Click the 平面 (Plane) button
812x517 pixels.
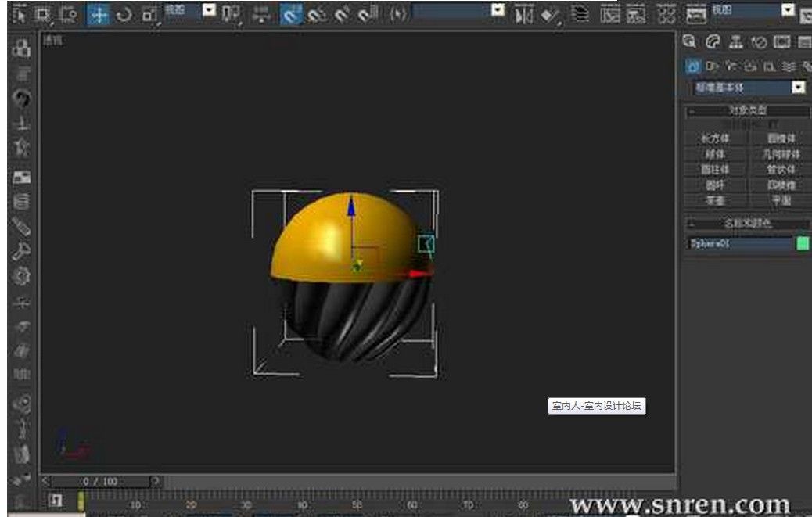click(781, 200)
